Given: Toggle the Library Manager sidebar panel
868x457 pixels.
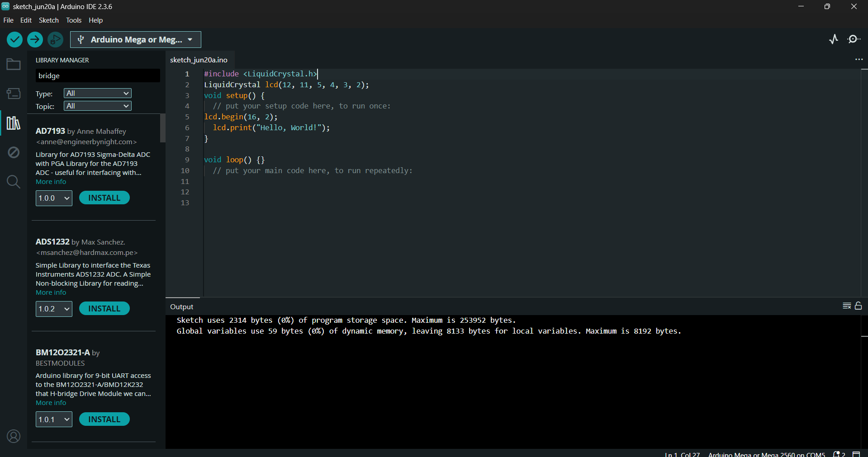Looking at the screenshot, I should [14, 123].
